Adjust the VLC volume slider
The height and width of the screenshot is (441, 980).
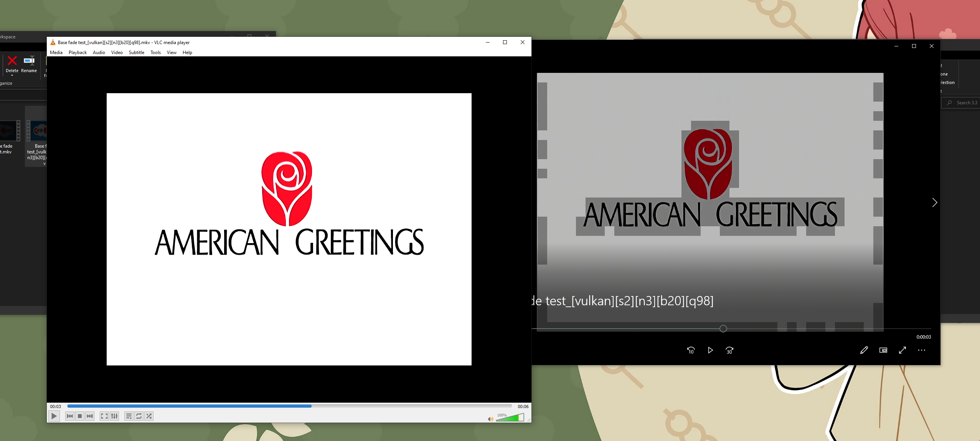(x=510, y=418)
